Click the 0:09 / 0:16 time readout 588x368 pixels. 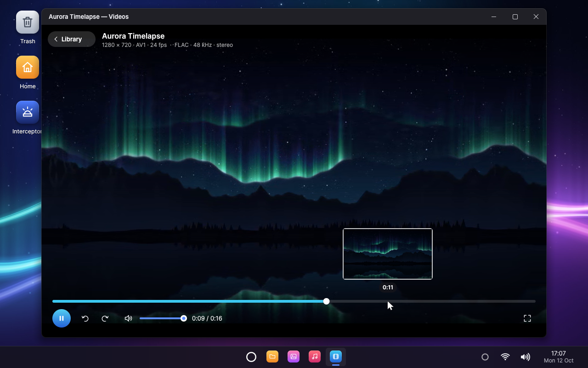(207, 318)
